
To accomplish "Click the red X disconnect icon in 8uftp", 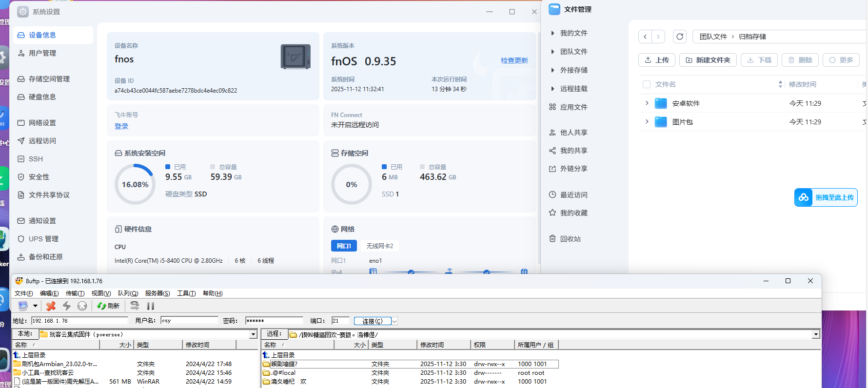I will click(51, 306).
